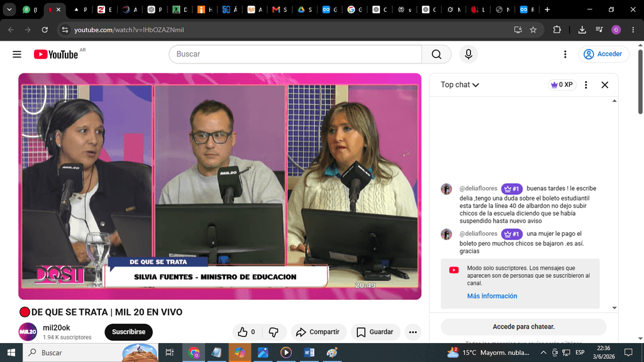Image resolution: width=644 pixels, height=362 pixels.
Task: Open the Más información link
Action: 492,296
